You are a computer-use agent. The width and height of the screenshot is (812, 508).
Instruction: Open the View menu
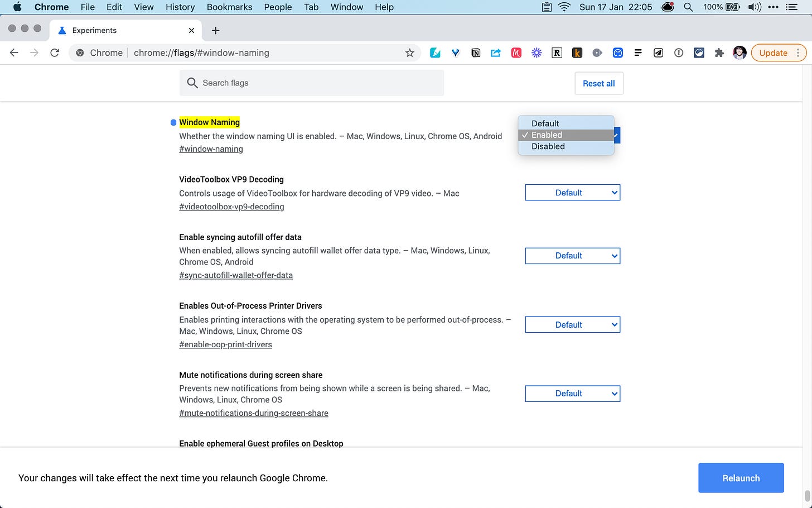pos(143,7)
